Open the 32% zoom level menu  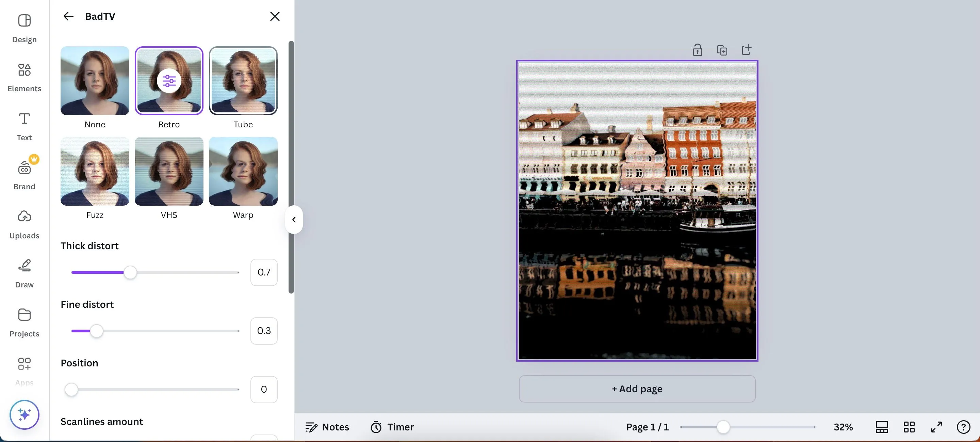click(x=843, y=427)
